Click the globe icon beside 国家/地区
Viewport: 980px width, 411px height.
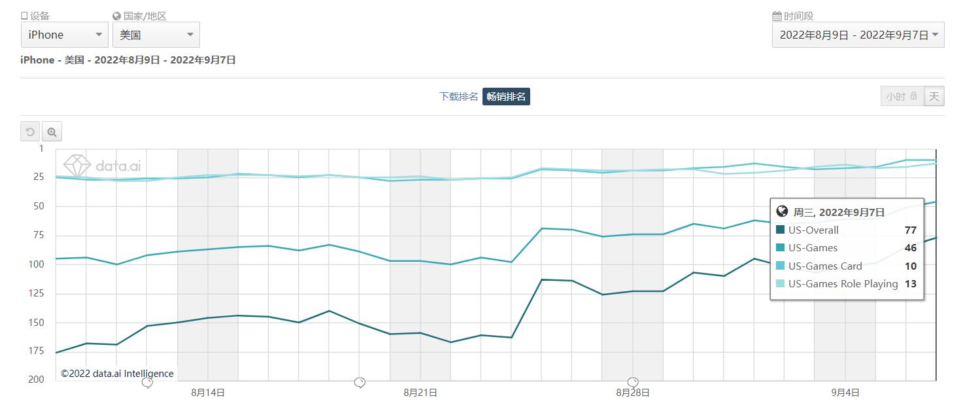[x=117, y=16]
